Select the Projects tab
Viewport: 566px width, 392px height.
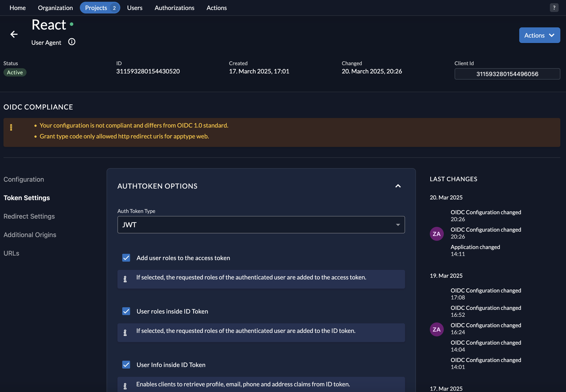pos(100,8)
